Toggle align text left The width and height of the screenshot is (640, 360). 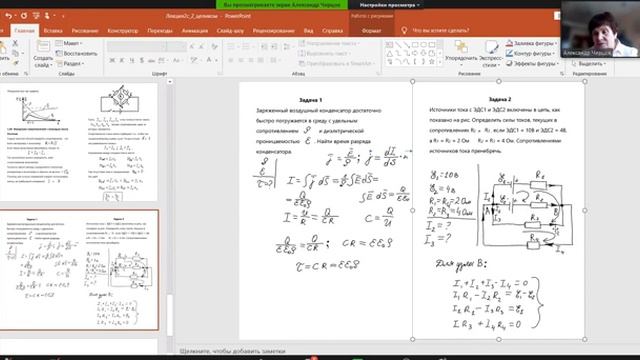point(231,60)
